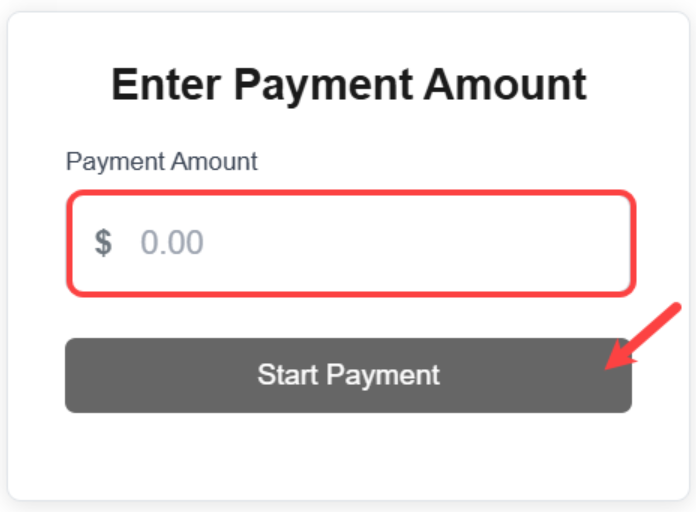
Task: Click the word Payment in the field label
Action: (106, 161)
